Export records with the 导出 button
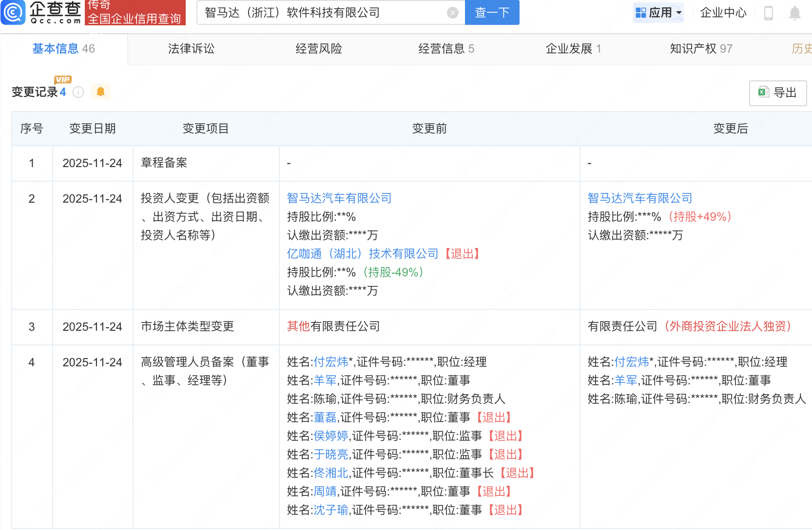This screenshot has width=812, height=530. pos(777,93)
